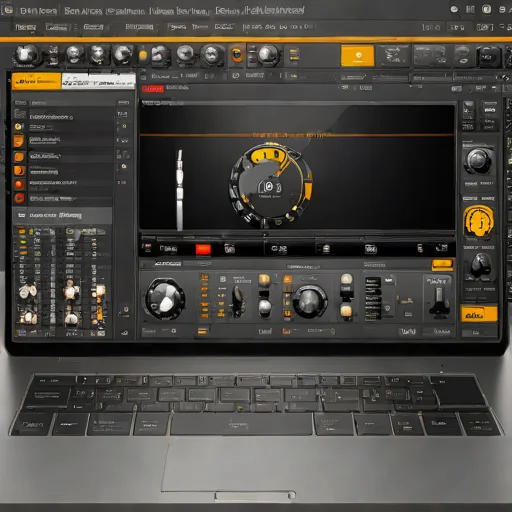This screenshot has width=512, height=512.
Task: Click the gold circle icon in title bar right
Action: coord(486,9)
